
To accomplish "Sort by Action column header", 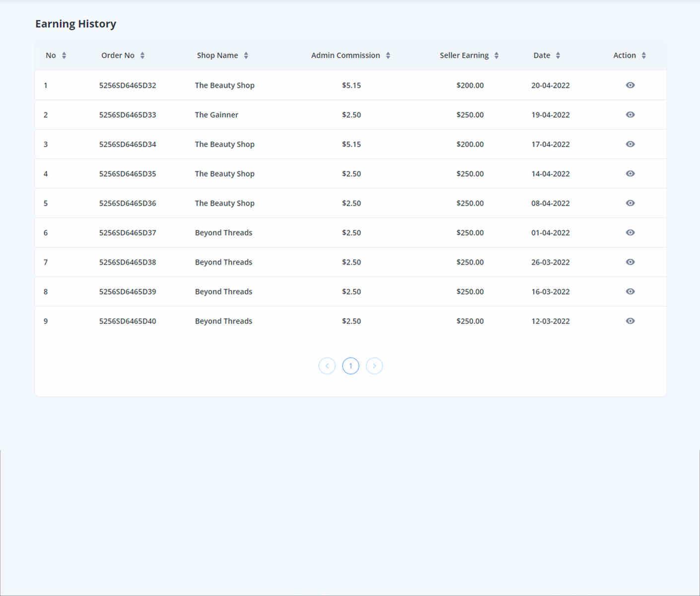I will [643, 56].
